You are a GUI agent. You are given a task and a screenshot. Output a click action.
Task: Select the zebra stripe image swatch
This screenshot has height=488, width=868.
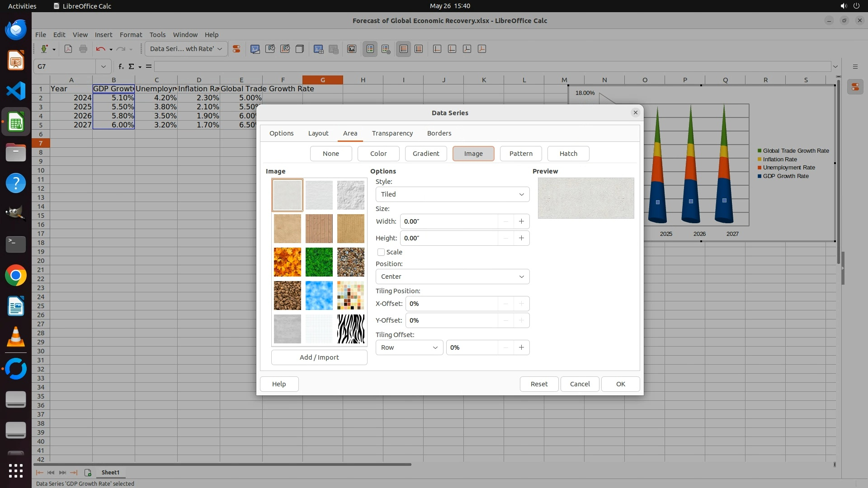[350, 329]
